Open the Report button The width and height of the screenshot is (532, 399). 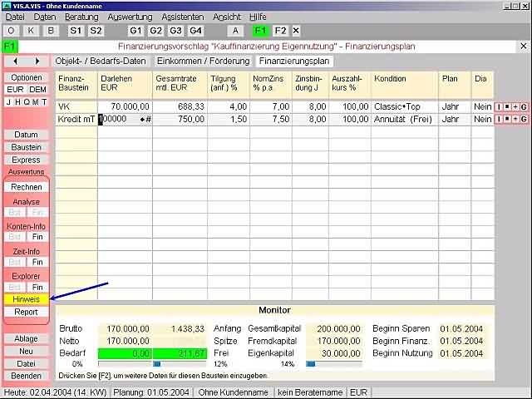pyautogui.click(x=26, y=312)
